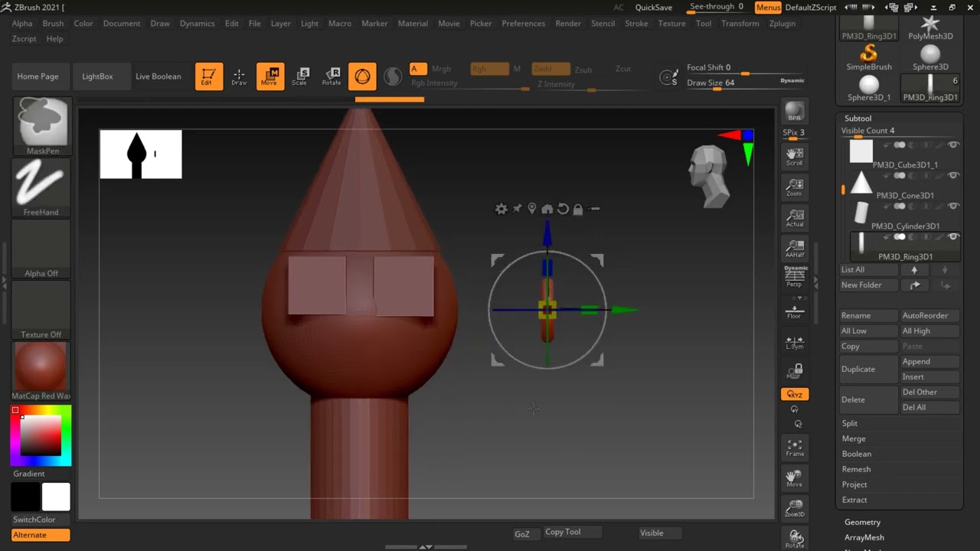Click the gizmo home reset icon
The image size is (980, 551).
click(x=547, y=209)
